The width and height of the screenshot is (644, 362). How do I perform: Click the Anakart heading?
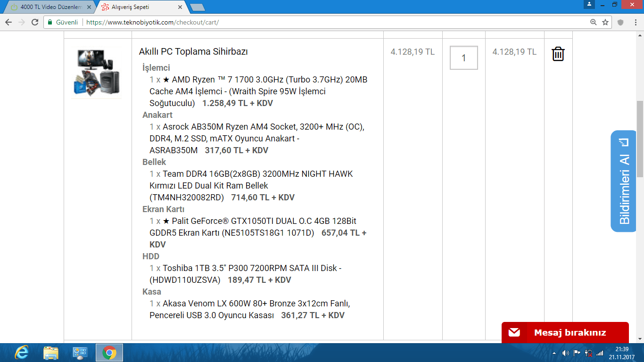pyautogui.click(x=157, y=115)
